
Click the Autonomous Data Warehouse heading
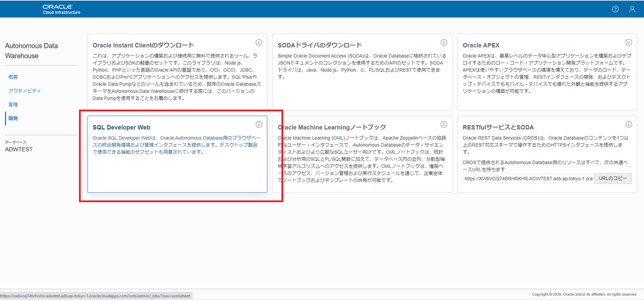pyautogui.click(x=31, y=51)
